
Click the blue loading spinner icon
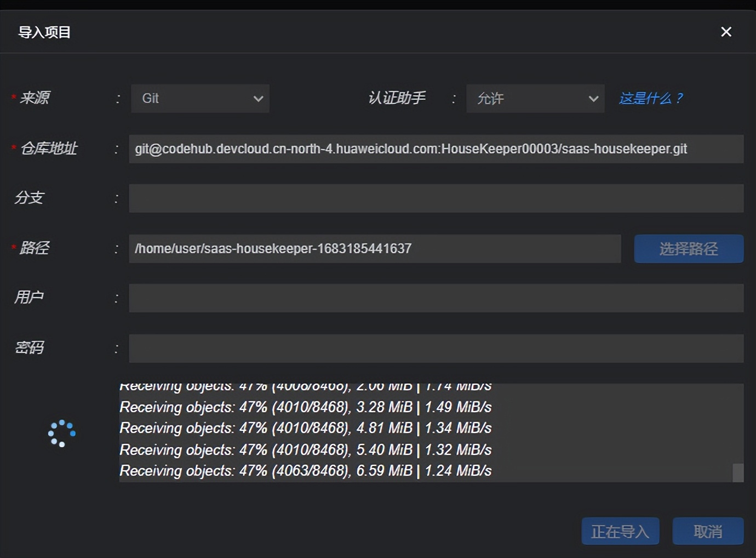tap(61, 433)
